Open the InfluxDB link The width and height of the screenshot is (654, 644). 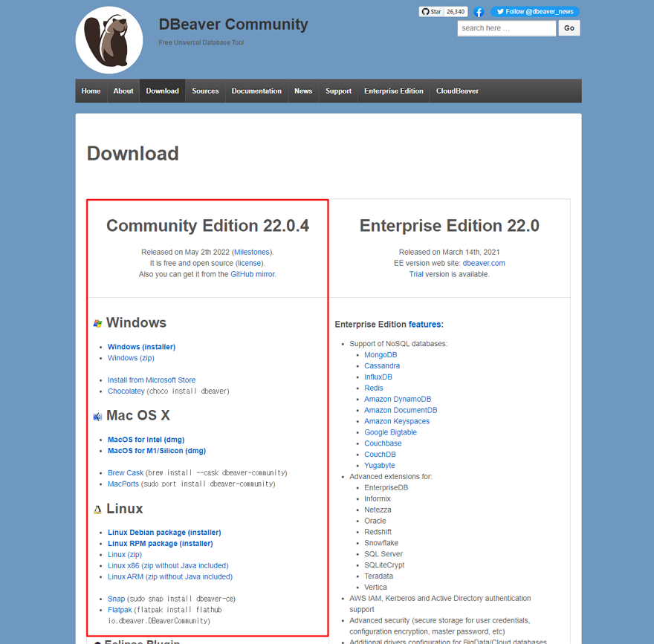[378, 377]
